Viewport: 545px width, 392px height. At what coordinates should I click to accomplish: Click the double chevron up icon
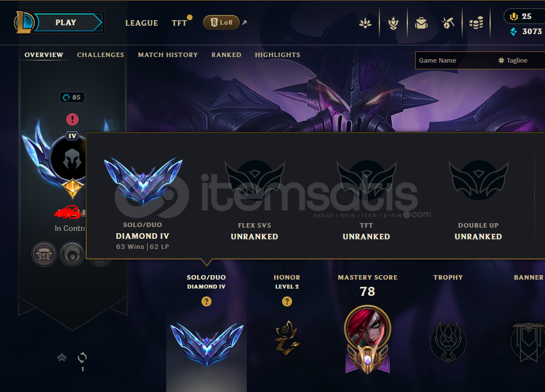(62, 357)
